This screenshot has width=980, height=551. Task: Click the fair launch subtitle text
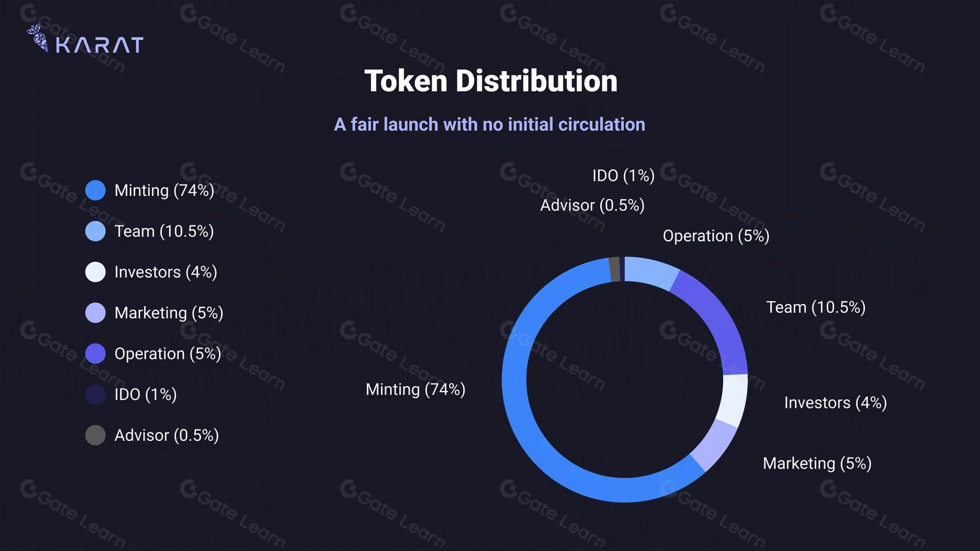489,124
